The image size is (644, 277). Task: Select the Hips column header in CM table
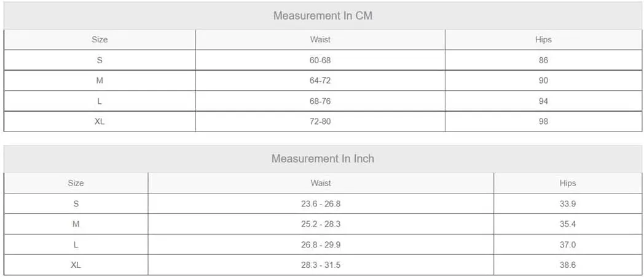tap(543, 40)
